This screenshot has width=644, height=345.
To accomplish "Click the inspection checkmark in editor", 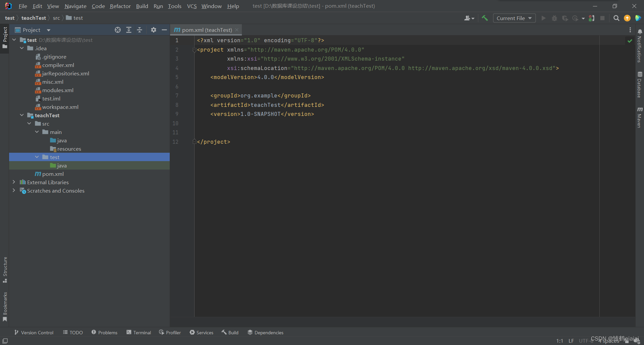I will coord(630,41).
